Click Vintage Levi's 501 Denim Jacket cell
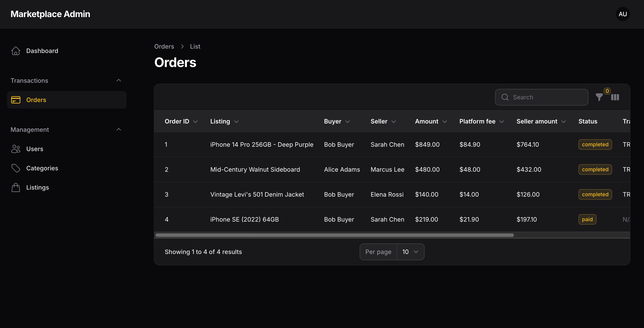This screenshot has height=328, width=644. 257,194
